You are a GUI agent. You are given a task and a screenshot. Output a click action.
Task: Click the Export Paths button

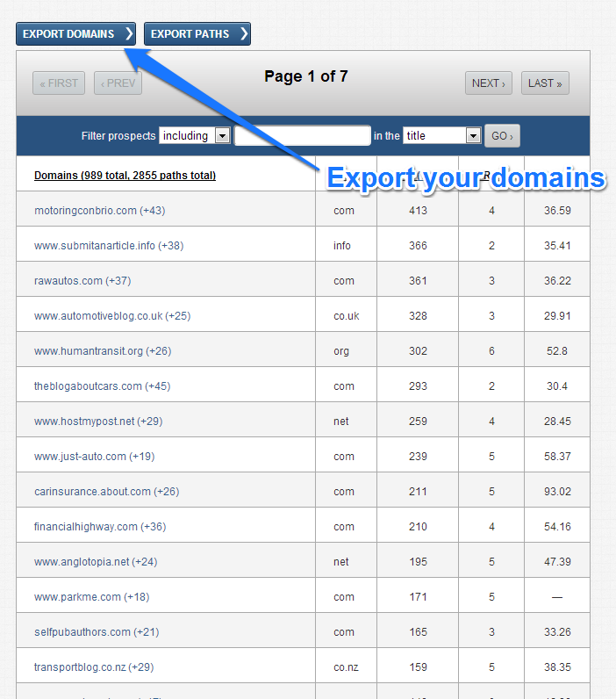click(197, 34)
